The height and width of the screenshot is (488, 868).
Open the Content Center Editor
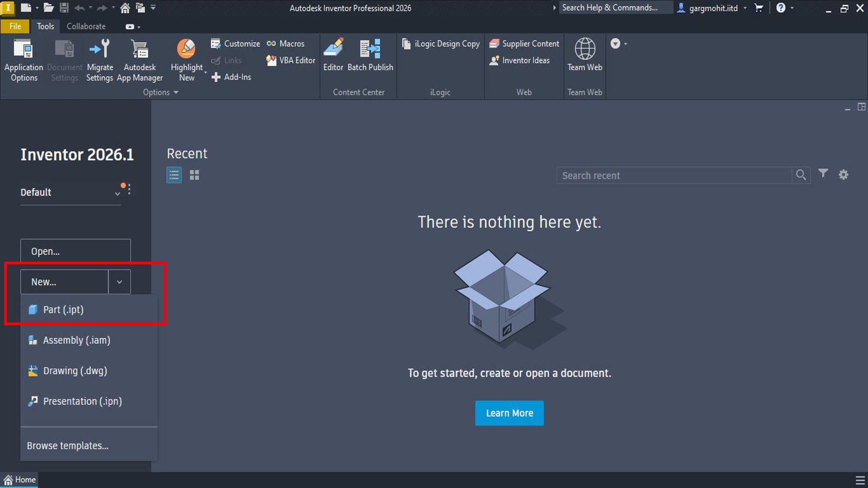(x=333, y=55)
